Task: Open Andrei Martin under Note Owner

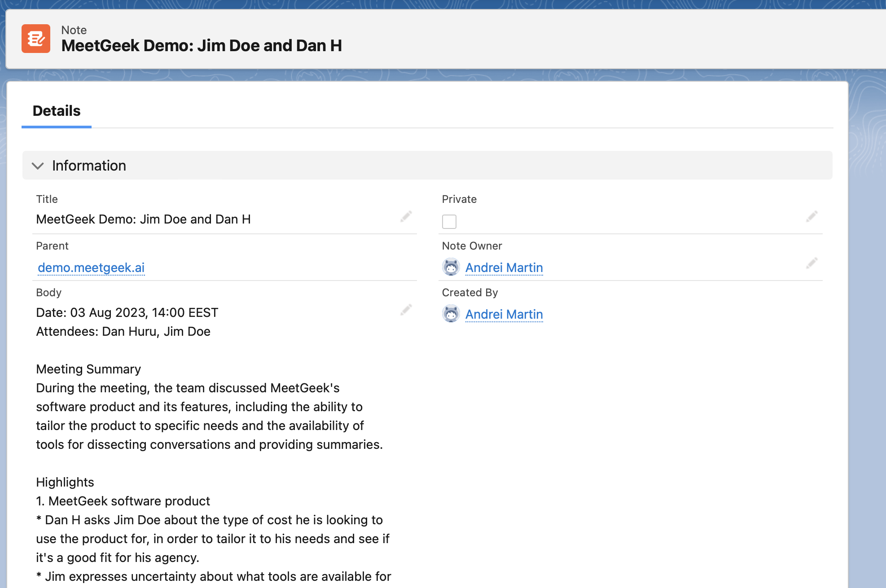Action: pyautogui.click(x=504, y=268)
